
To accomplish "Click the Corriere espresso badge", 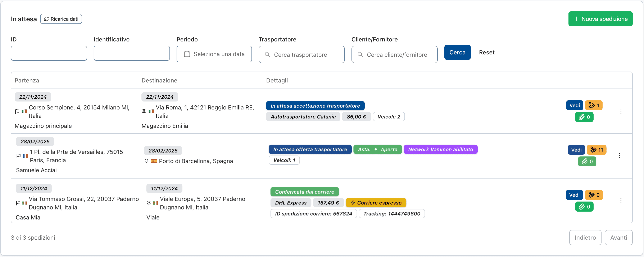I will tap(376, 203).
